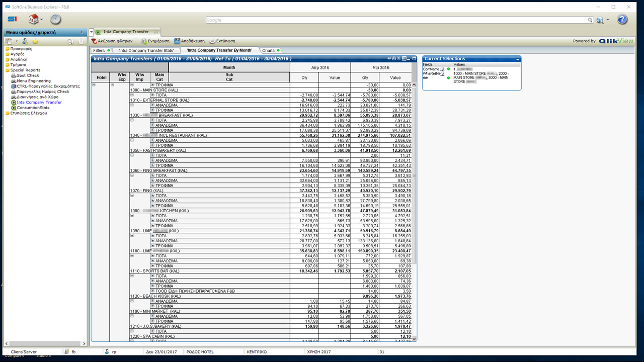This screenshot has height=362, width=644.
Task: Open the tab list dropdown arrow left of Inta Company Transfer
Action: (x=92, y=32)
